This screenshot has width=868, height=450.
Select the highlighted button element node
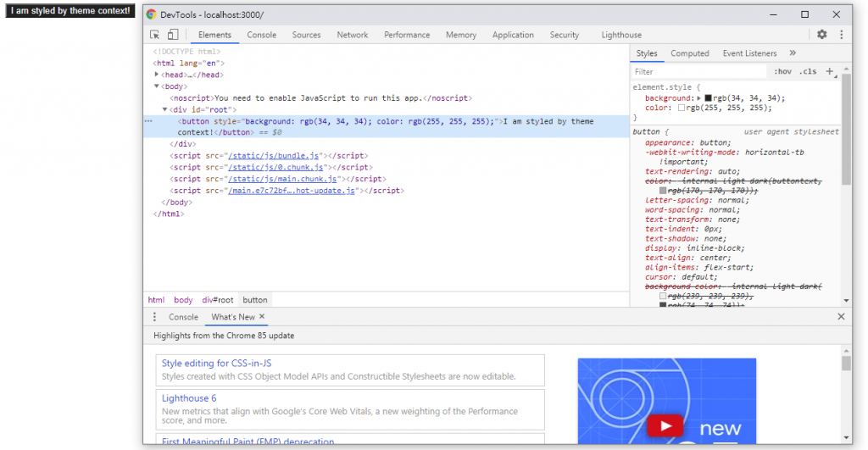tap(386, 127)
